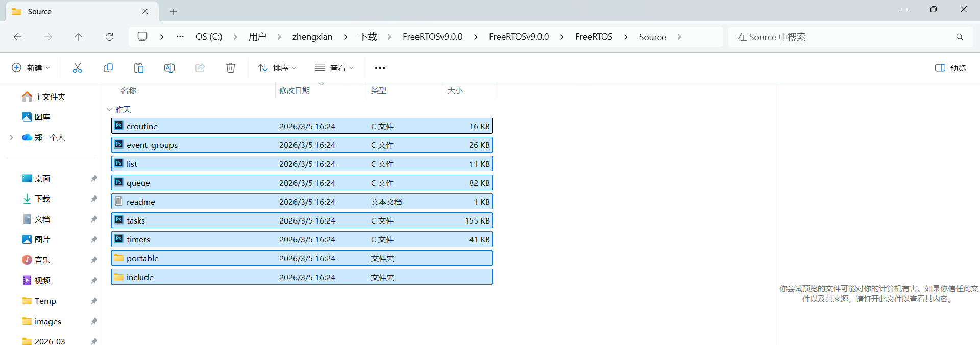The width and height of the screenshot is (980, 345).
Task: Go forward using the forward arrow
Action: tap(48, 37)
